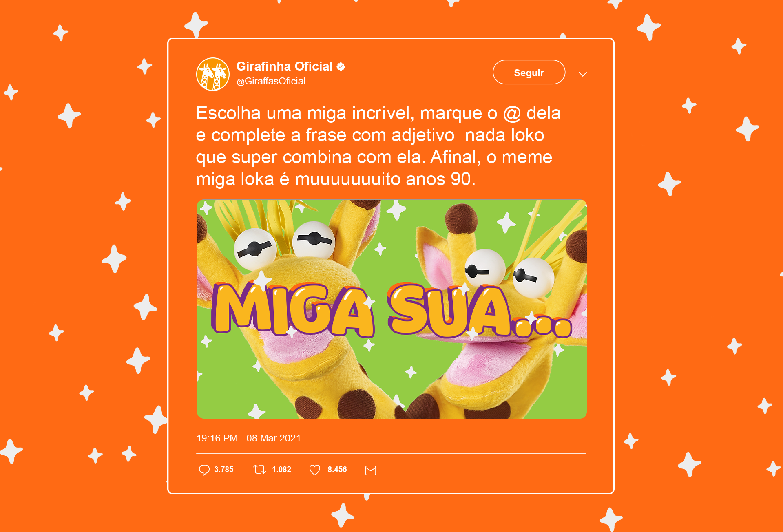Like the tweet with heart icon
The width and height of the screenshot is (783, 532).
pyautogui.click(x=315, y=470)
